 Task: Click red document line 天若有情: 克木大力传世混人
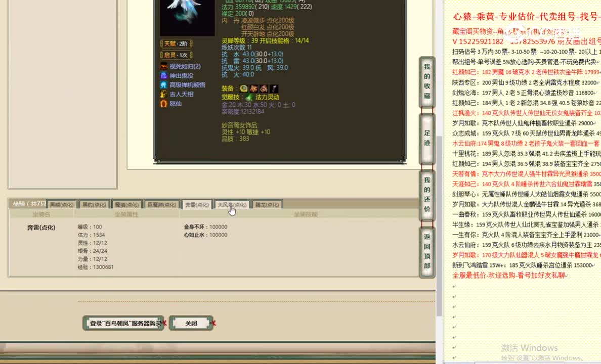coord(527,174)
